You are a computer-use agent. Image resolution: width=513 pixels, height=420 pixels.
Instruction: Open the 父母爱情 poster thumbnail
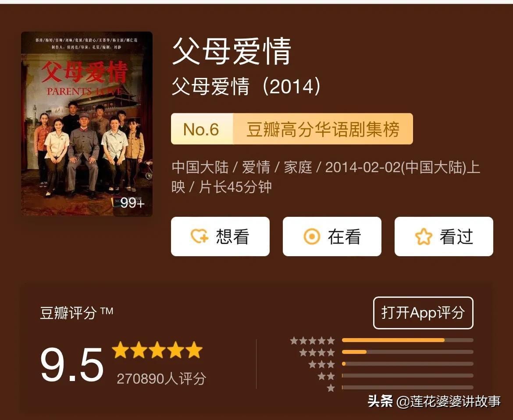pos(87,124)
